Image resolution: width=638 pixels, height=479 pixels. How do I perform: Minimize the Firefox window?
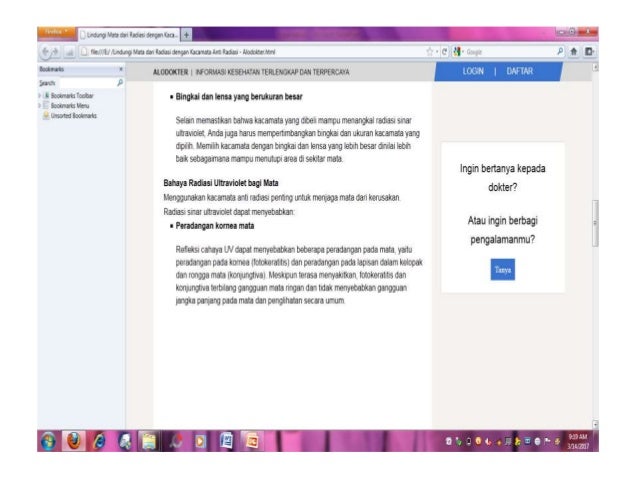tap(562, 32)
